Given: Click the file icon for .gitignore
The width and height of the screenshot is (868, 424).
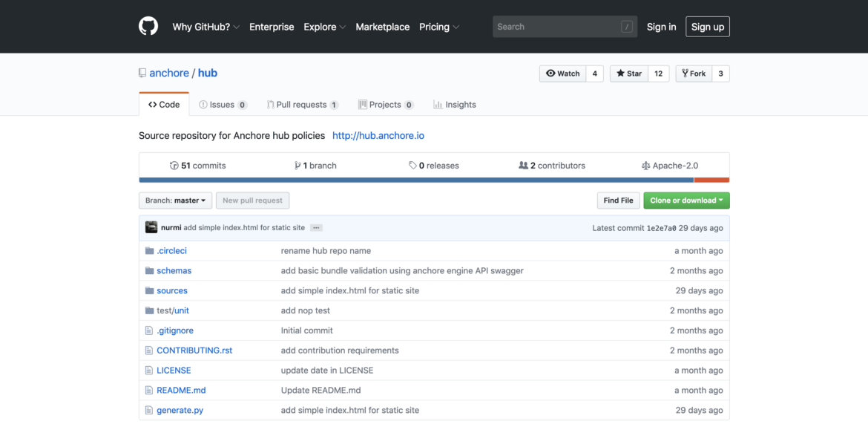Looking at the screenshot, I should pos(148,330).
